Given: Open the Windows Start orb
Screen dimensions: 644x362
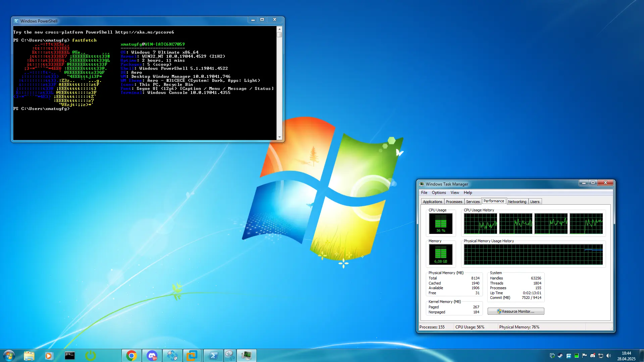Looking at the screenshot, I should tap(9, 355).
